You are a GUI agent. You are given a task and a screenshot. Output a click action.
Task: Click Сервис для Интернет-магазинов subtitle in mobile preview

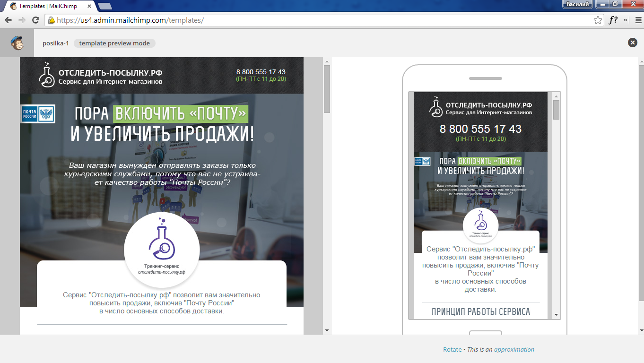(489, 112)
